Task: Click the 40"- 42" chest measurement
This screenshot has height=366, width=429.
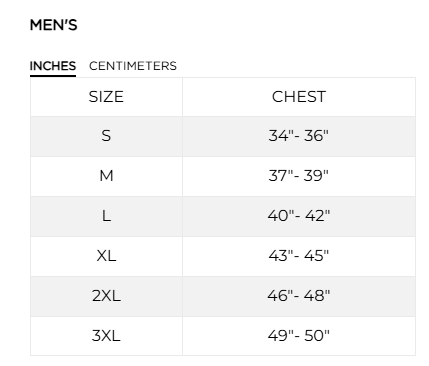Action: click(x=299, y=216)
